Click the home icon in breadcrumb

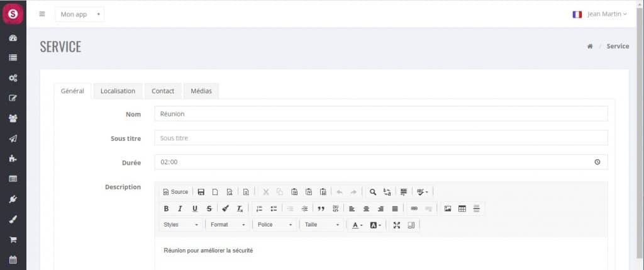(x=590, y=47)
